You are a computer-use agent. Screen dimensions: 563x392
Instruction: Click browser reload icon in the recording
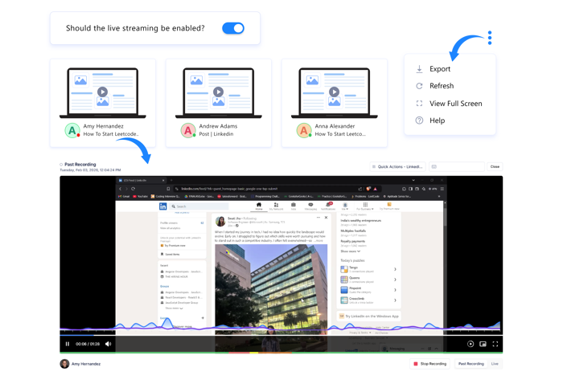click(134, 189)
